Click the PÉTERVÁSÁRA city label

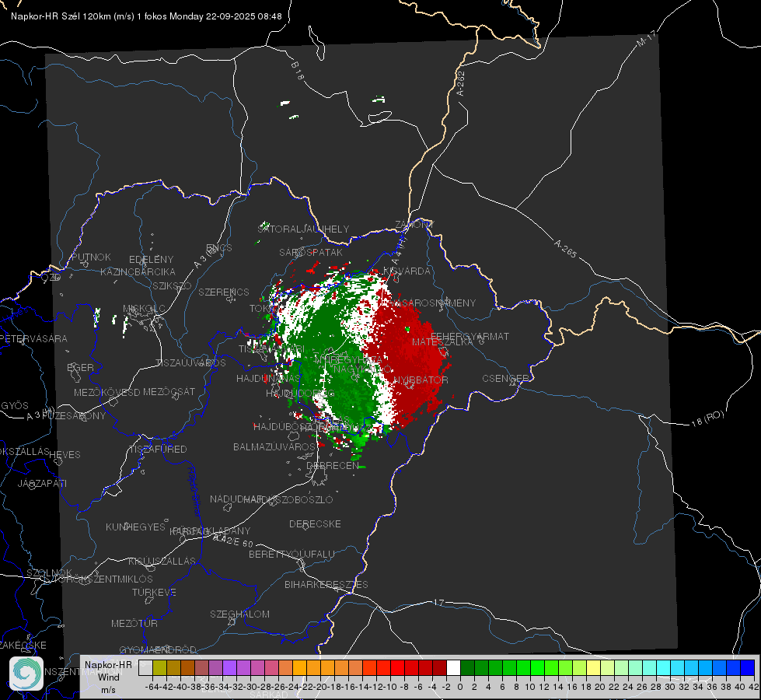coord(33,338)
